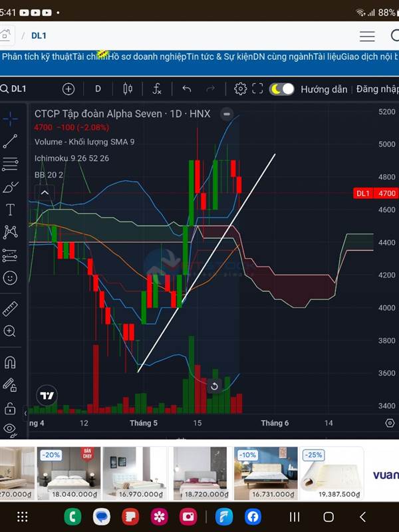Collapse the indicator legend chevron
This screenshot has width=399, height=532.
tap(45, 193)
